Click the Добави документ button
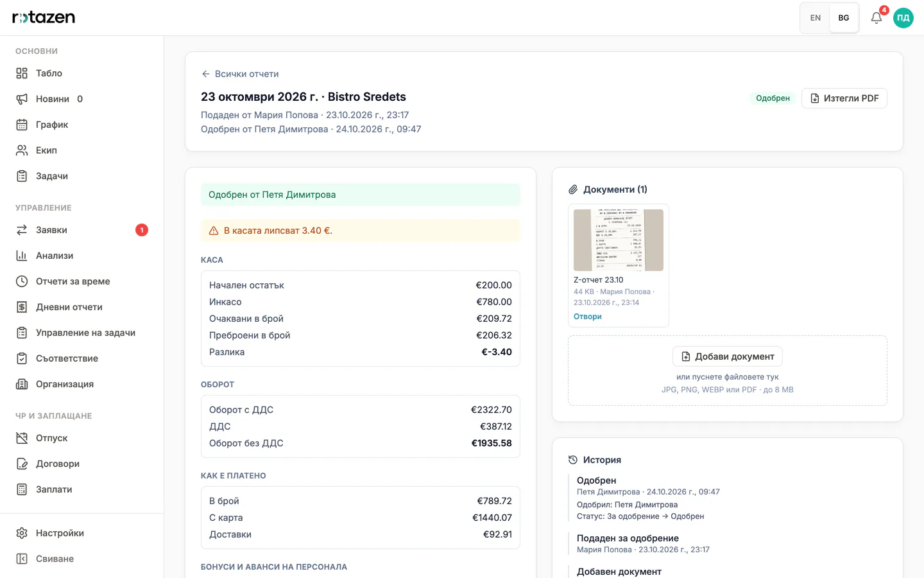The image size is (924, 578). (x=728, y=356)
